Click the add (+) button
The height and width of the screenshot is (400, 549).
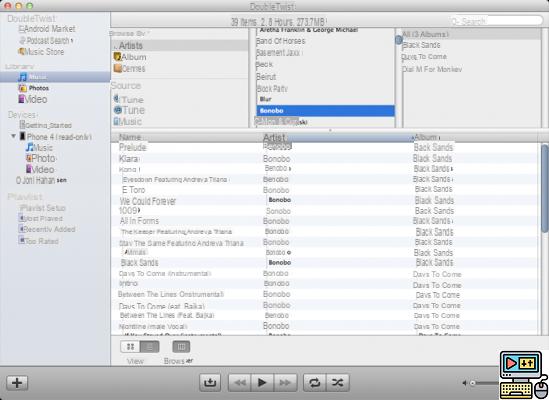coord(17,382)
